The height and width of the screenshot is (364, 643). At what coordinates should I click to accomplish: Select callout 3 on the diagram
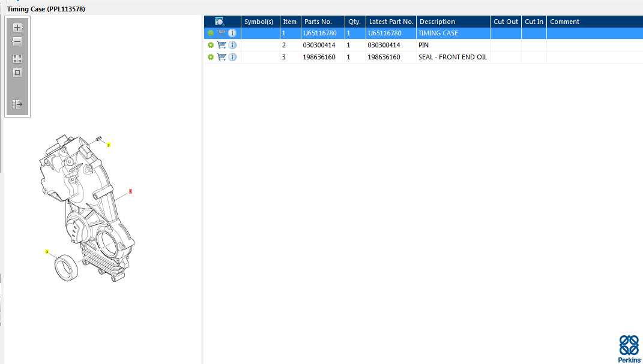[x=47, y=251]
